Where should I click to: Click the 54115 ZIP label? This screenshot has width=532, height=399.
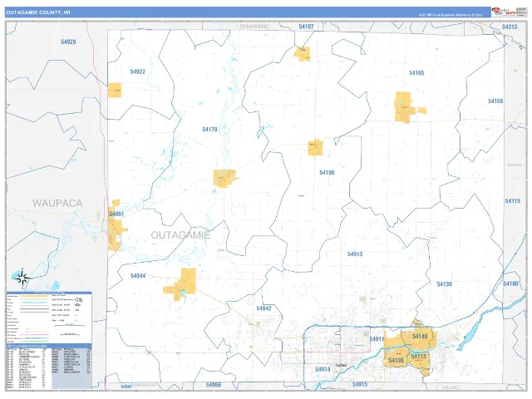(x=512, y=201)
